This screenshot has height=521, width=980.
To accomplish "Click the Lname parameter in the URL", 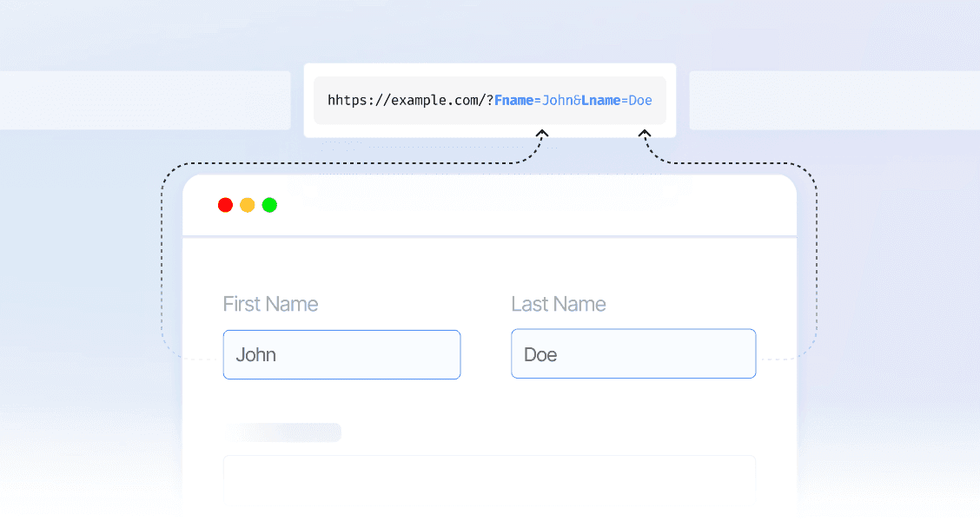I will click(601, 101).
